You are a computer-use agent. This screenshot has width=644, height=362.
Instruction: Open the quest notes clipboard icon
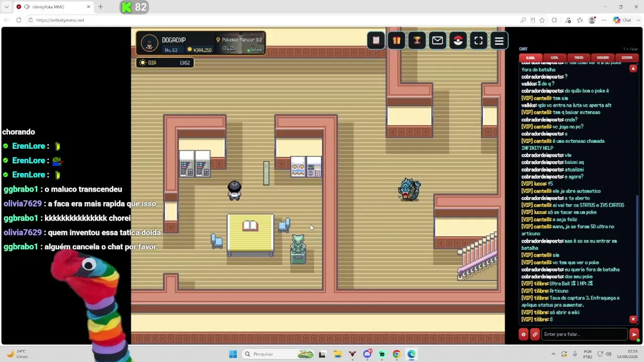pos(376,41)
